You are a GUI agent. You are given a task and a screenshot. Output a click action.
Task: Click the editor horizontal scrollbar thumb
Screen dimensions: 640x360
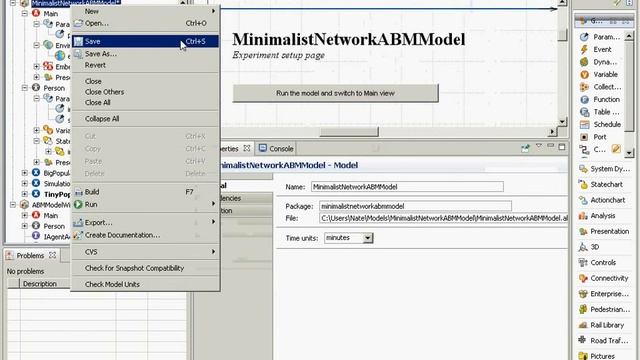(349, 131)
